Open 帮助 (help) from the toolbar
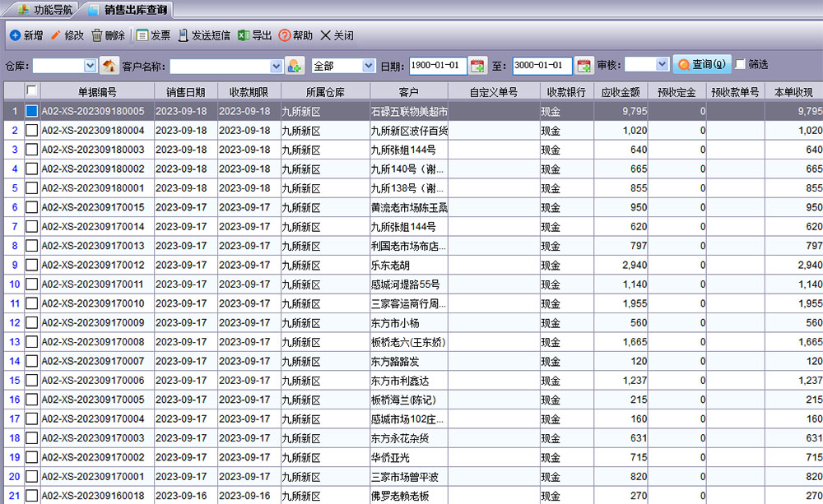823x504 pixels. click(x=285, y=35)
